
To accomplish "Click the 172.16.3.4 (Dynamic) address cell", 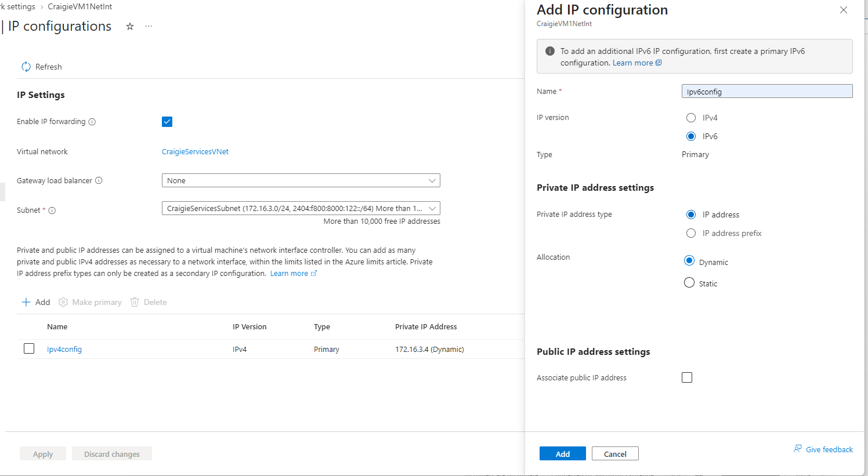I will pyautogui.click(x=429, y=349).
